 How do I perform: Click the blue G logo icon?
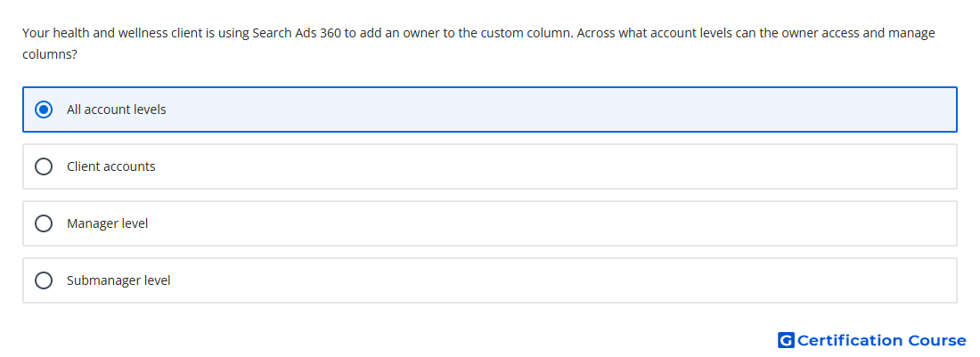[x=786, y=340]
